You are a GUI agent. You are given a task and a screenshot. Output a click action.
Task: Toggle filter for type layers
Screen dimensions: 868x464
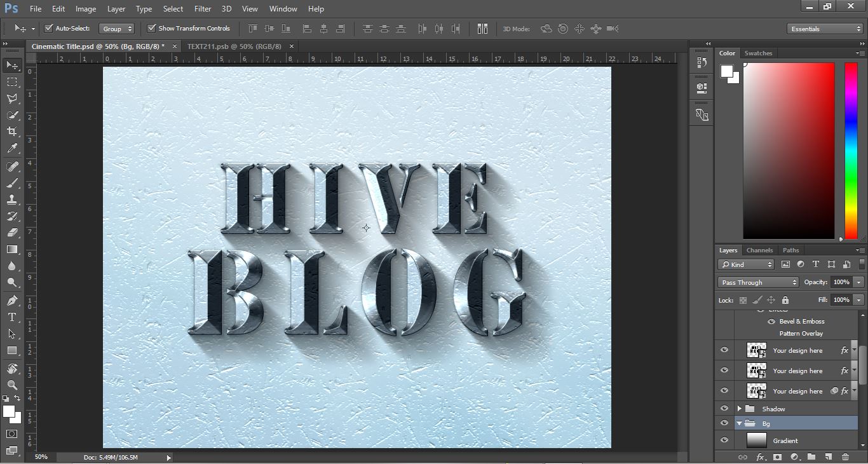click(816, 264)
